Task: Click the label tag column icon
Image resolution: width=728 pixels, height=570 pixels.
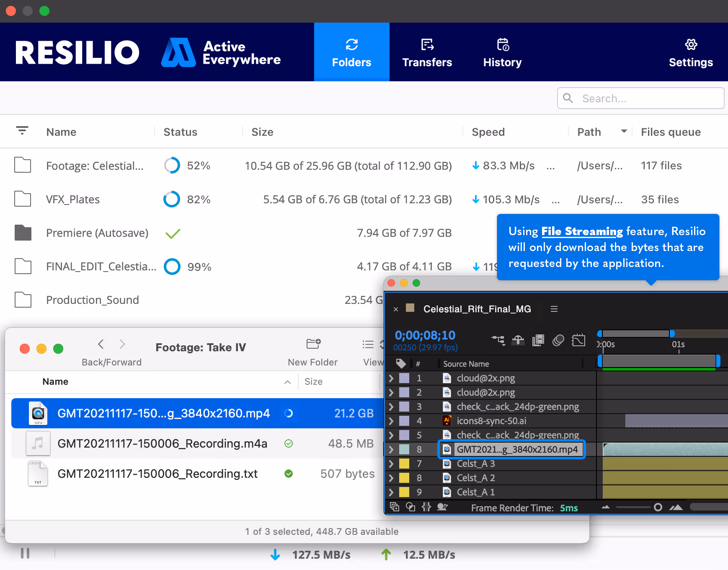Action: 401,363
